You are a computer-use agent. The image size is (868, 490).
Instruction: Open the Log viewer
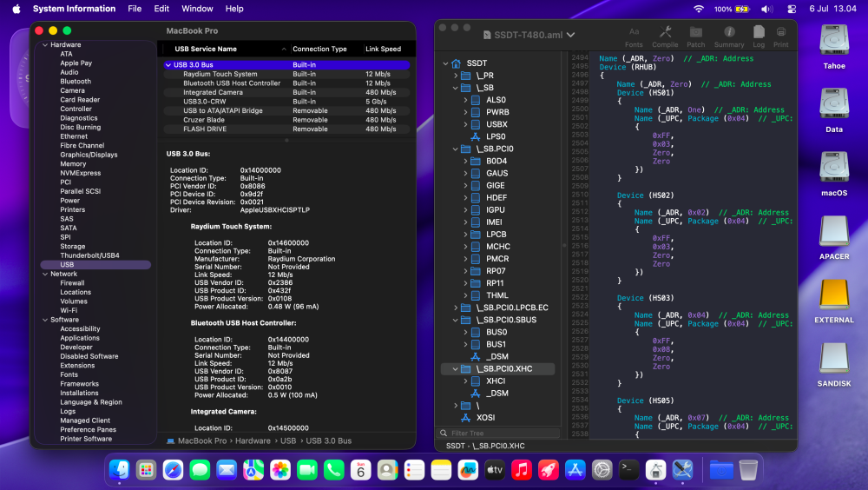759,36
